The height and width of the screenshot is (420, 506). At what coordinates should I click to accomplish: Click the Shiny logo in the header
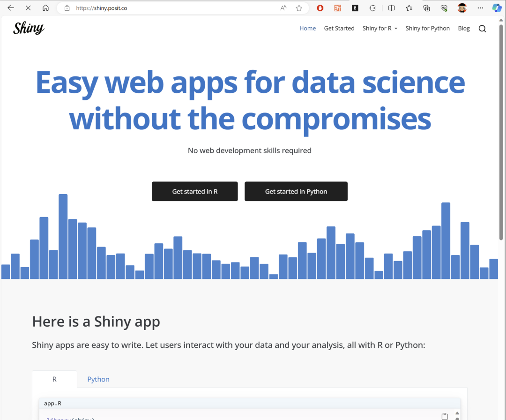pos(29,28)
